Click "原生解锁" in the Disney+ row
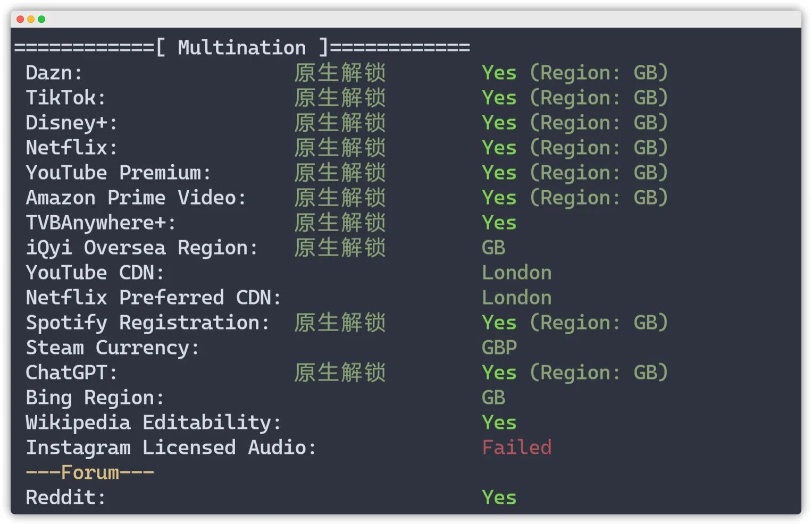812x525 pixels. point(340,123)
